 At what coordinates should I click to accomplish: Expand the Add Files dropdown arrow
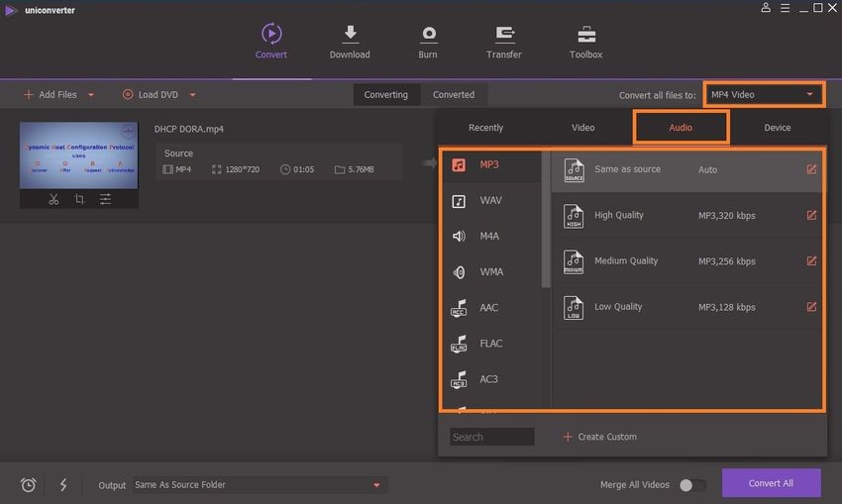[91, 95]
